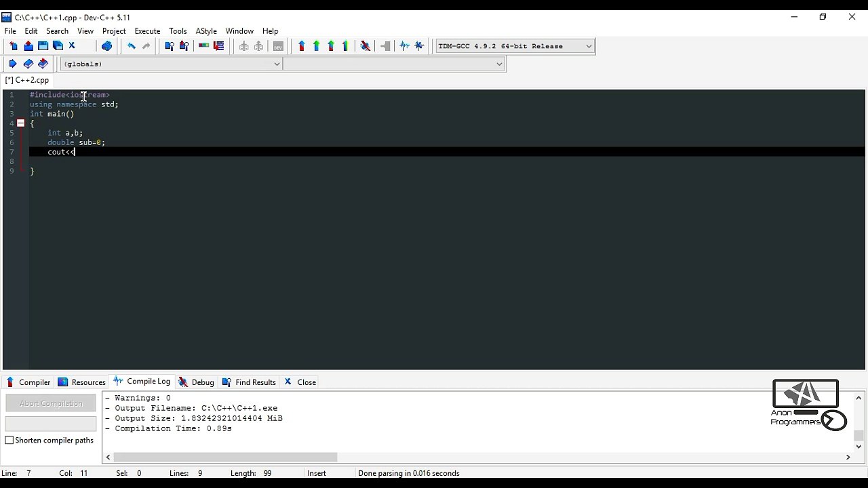This screenshot has width=868, height=488.
Task: Enable Shorten compiler paths checkbox
Action: click(x=9, y=440)
